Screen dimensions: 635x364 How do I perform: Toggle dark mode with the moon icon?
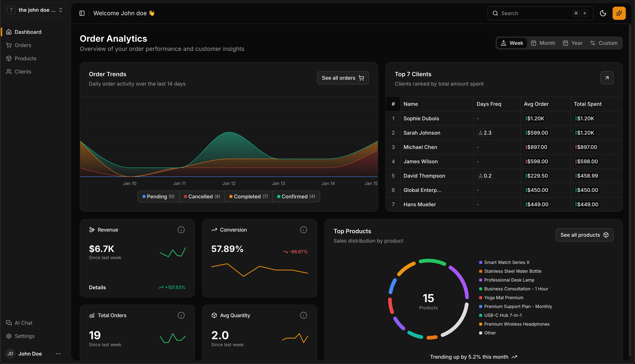(x=603, y=13)
